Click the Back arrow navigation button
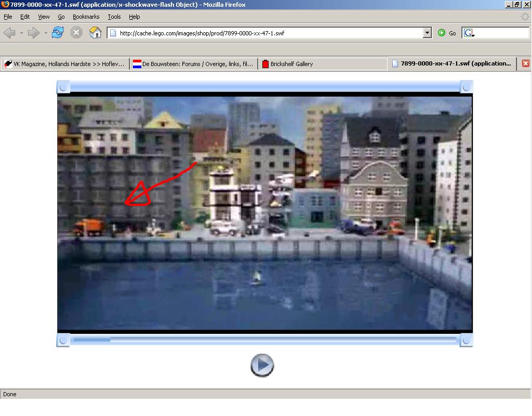The height and width of the screenshot is (416, 532). [9, 33]
